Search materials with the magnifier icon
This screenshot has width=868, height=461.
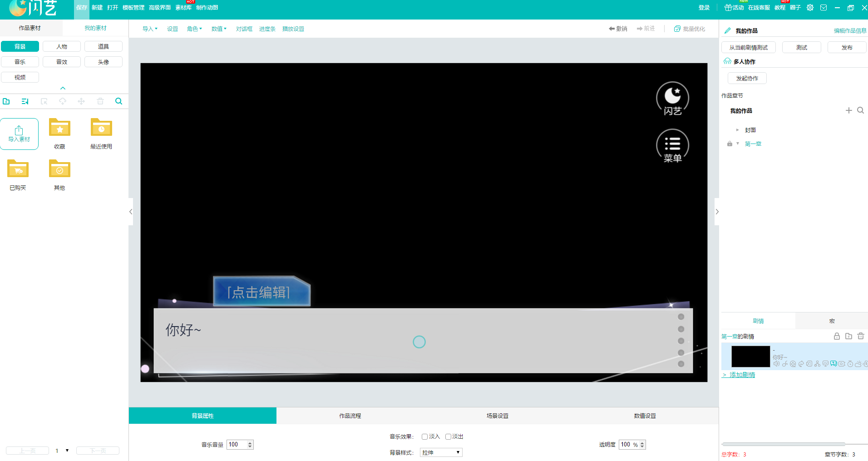118,101
